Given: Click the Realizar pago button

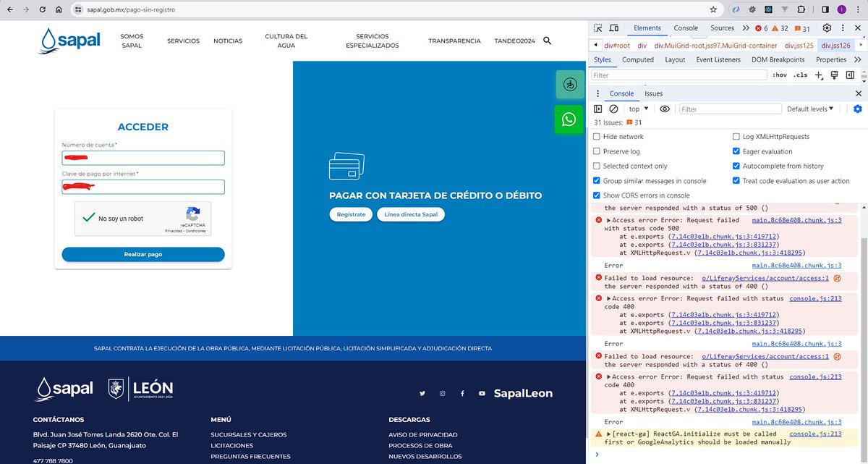Looking at the screenshot, I should tap(143, 255).
